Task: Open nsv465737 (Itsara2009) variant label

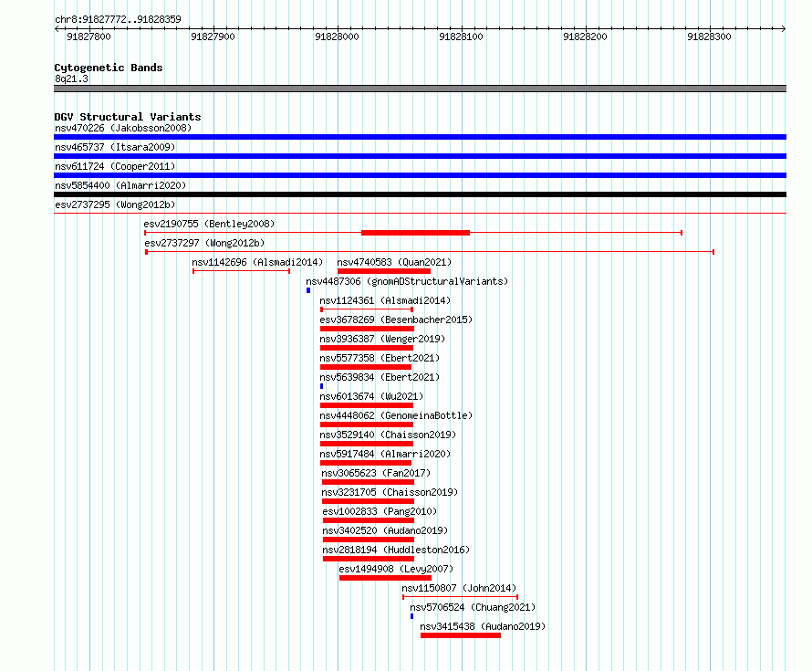Action: 115,147
